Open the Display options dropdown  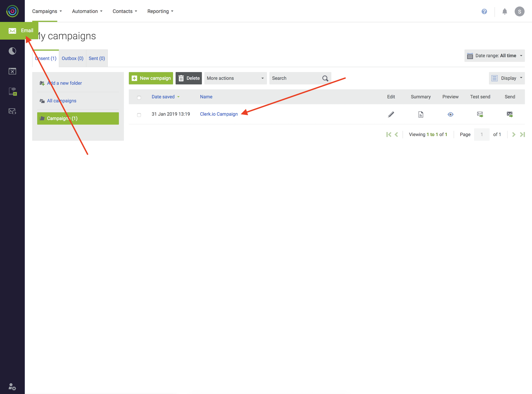click(x=506, y=78)
